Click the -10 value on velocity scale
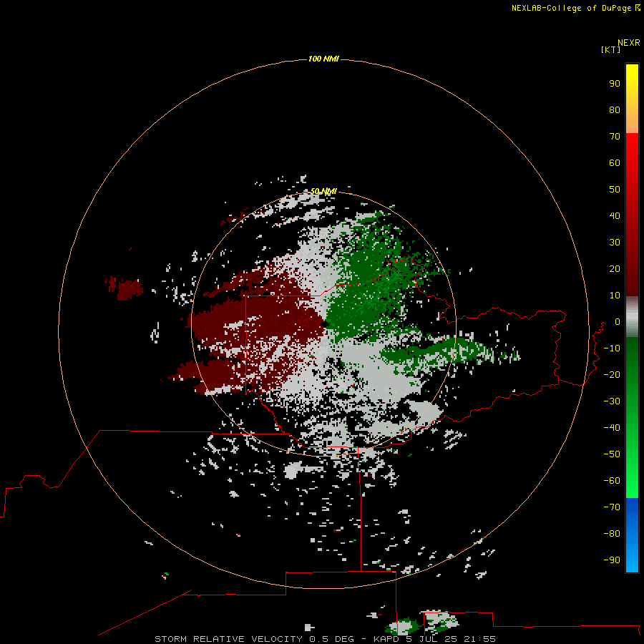The height and width of the screenshot is (644, 644). tap(612, 348)
